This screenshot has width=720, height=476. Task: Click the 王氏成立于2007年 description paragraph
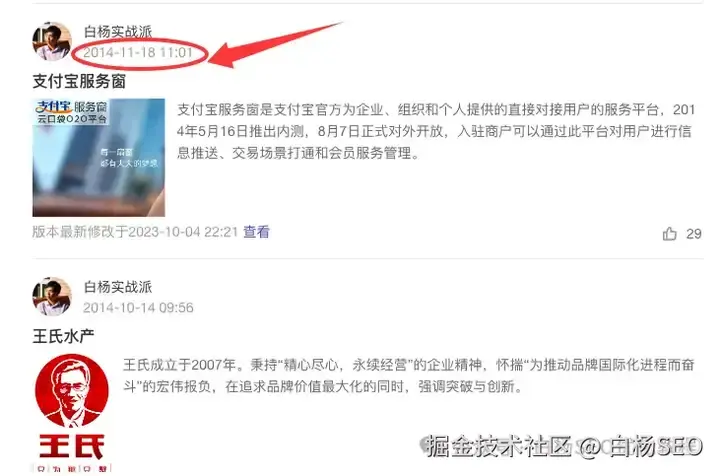pyautogui.click(x=409, y=376)
